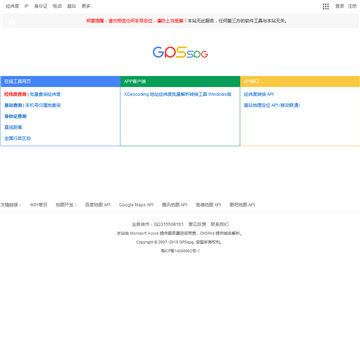Image resolution: width=360 pixels, height=360 pixels.
Task: Open the IP top menu item
Action: [27, 6]
